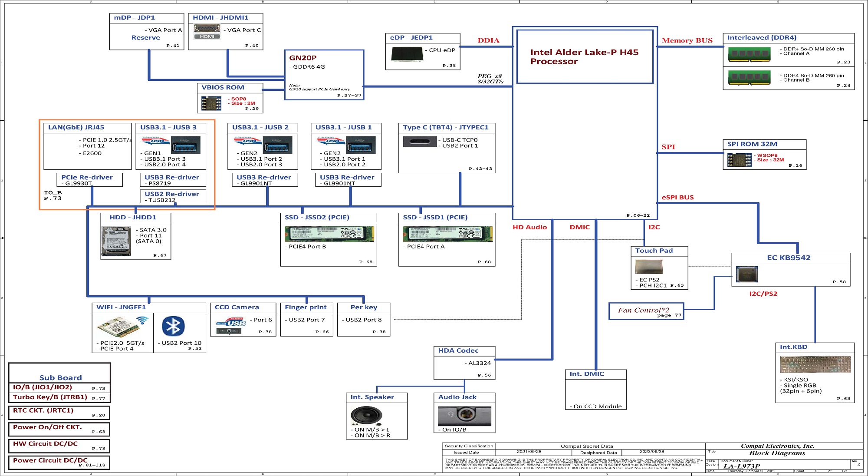The image size is (868, 476).
Task: Click the 2021/09/28 issued date
Action: tap(529, 452)
